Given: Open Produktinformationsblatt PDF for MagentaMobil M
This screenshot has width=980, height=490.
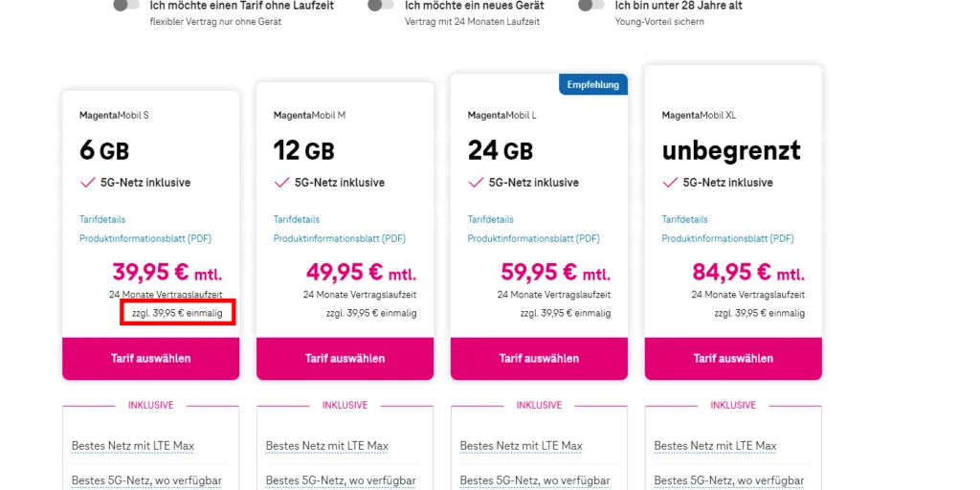Looking at the screenshot, I should (339, 238).
